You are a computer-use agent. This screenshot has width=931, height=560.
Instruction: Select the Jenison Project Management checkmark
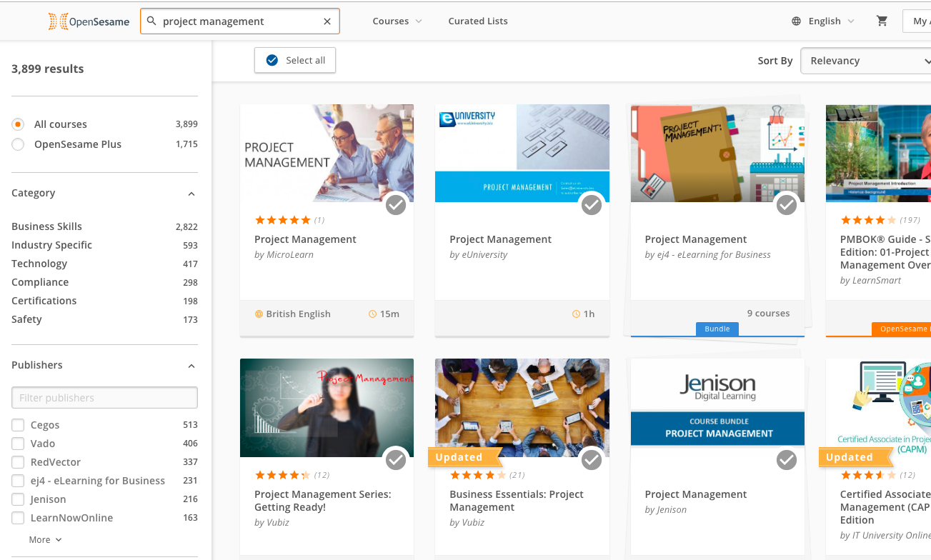787,461
